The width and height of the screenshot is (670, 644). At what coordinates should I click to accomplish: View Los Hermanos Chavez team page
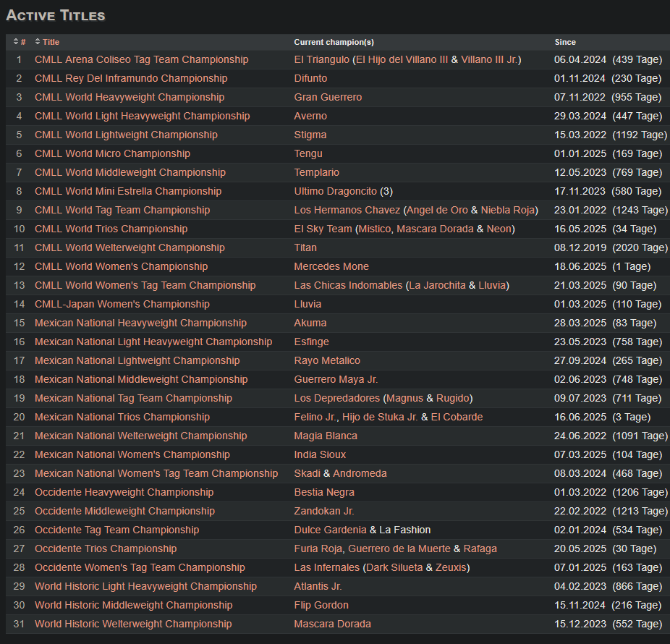pyautogui.click(x=347, y=210)
